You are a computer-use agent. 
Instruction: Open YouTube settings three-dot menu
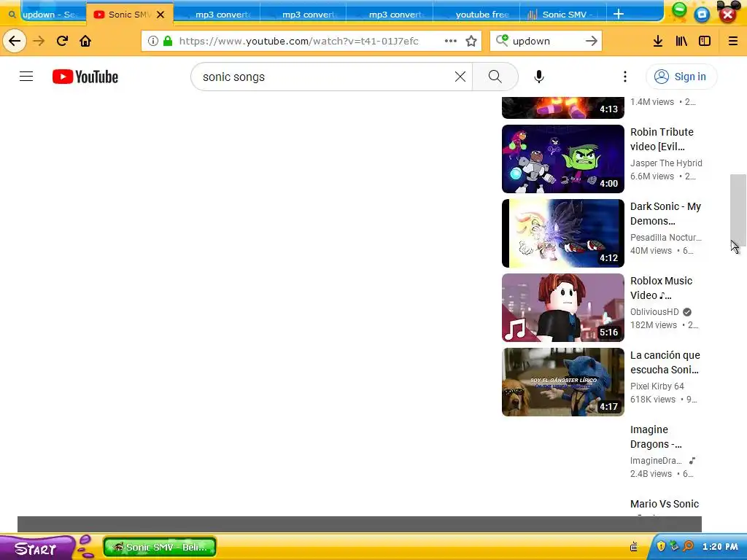625,77
